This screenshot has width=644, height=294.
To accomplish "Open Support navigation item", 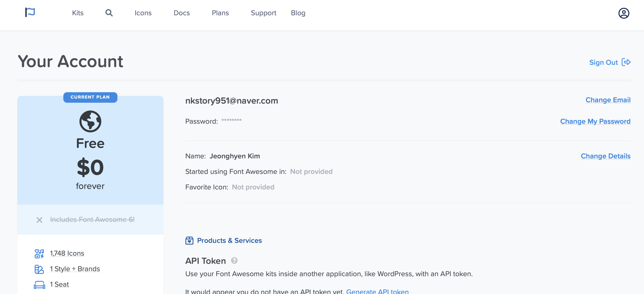I will 263,13.
